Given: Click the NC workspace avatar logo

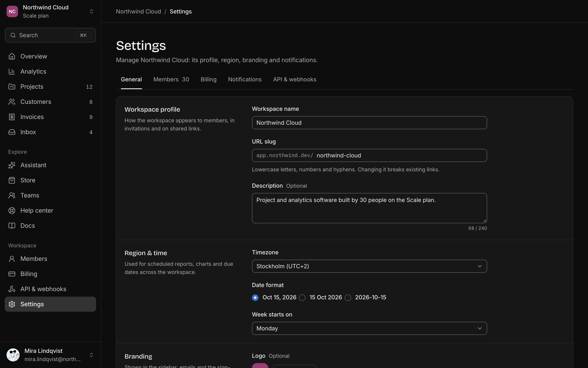Looking at the screenshot, I should pyautogui.click(x=12, y=11).
